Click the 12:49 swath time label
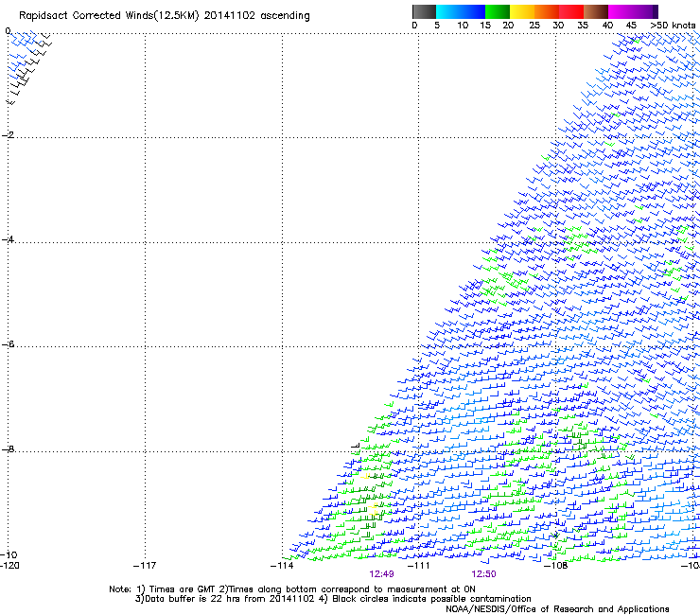 [382, 574]
